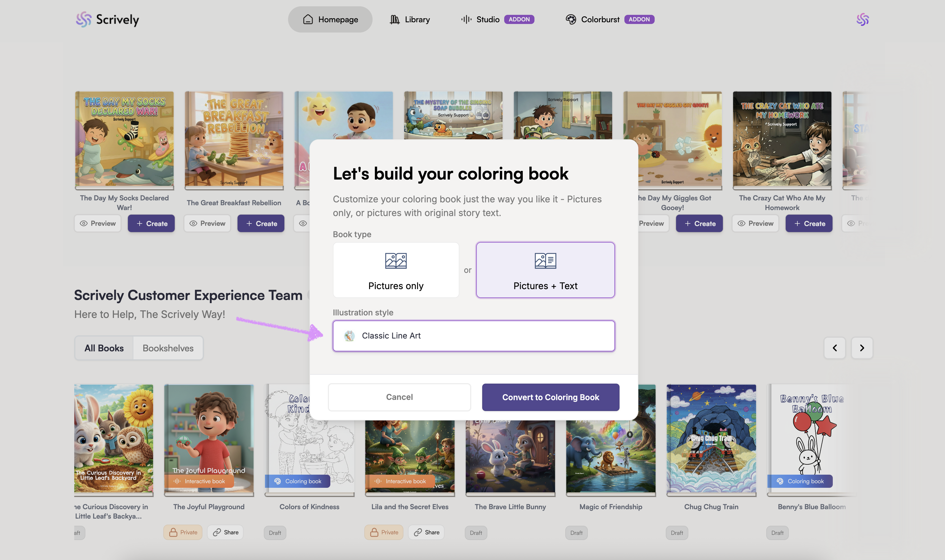Viewport: 945px width, 560px height.
Task: Create from The Great Breakfast Rebellion
Action: pos(261,223)
